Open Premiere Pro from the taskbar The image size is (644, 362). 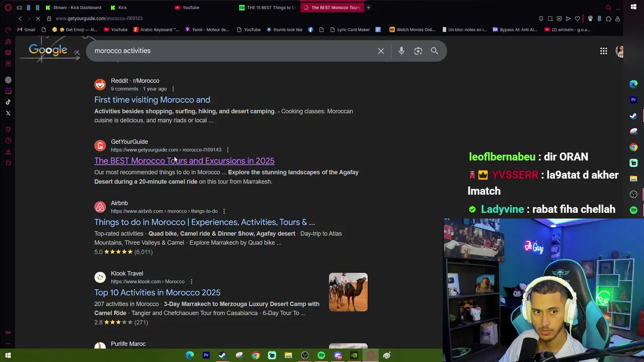pyautogui.click(x=206, y=355)
